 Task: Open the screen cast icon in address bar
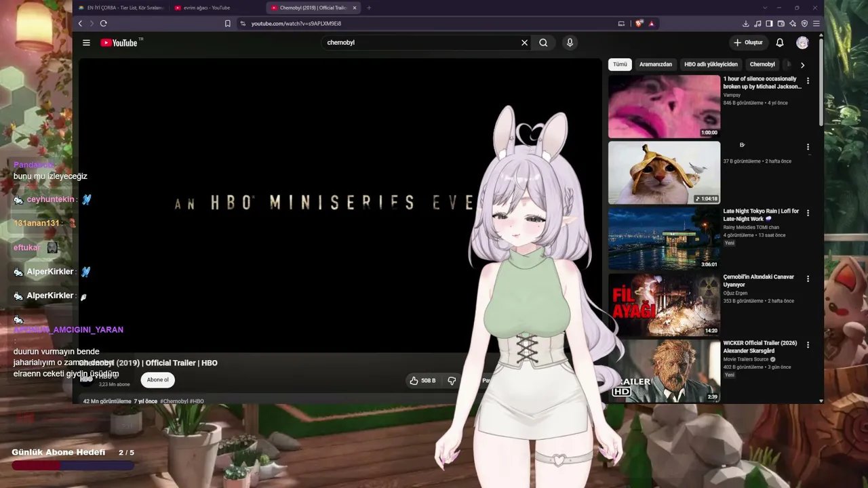(x=621, y=24)
